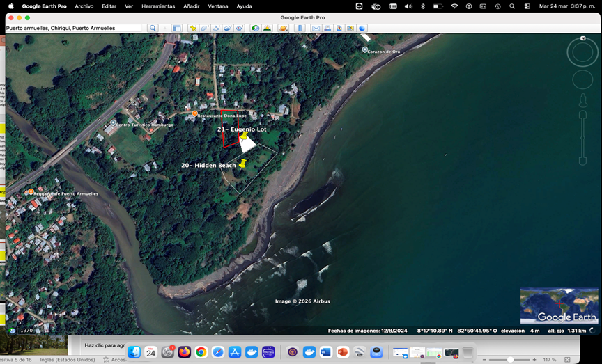
Task: Click the zoom slider on navigation controls
Action: click(x=582, y=138)
